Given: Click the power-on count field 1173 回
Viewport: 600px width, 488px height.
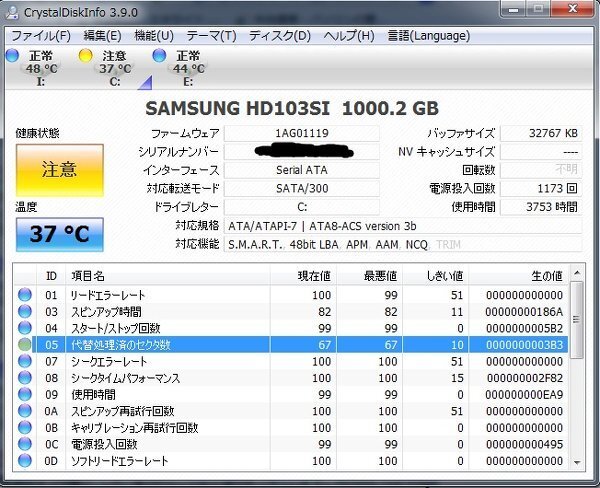Looking at the screenshot, I should point(541,188).
